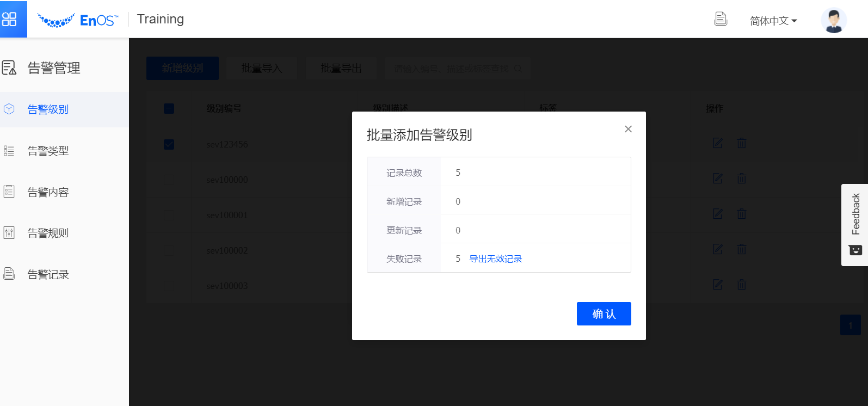Viewport: 868px width, 406px height.
Task: Click the sev100001 cell text
Action: click(x=227, y=215)
